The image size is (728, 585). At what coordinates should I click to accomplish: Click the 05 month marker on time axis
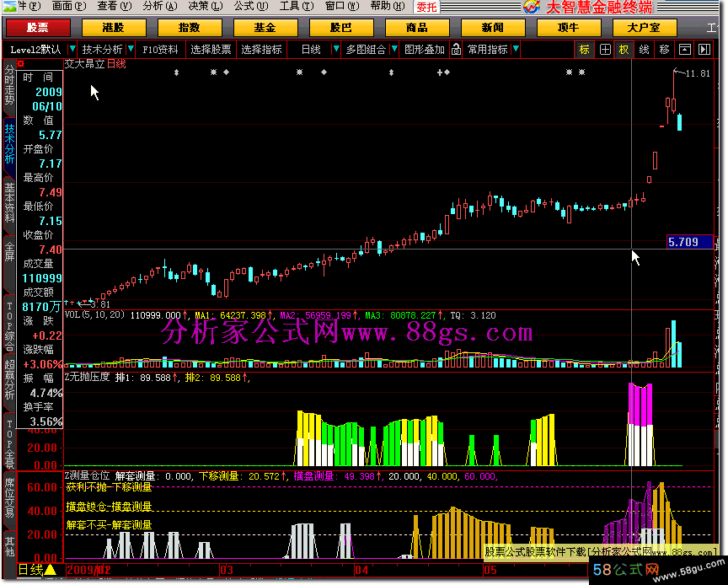[490, 570]
